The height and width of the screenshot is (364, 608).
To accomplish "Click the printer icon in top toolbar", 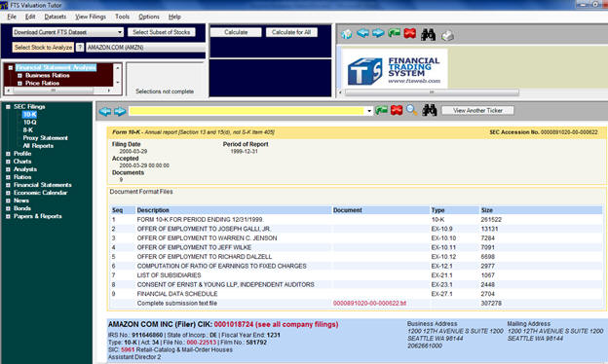I will (447, 36).
